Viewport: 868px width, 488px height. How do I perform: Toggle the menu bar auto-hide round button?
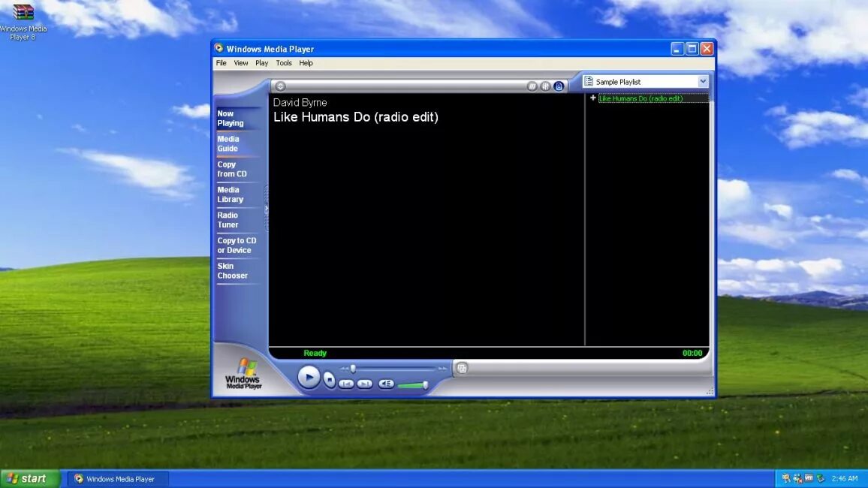(280, 86)
